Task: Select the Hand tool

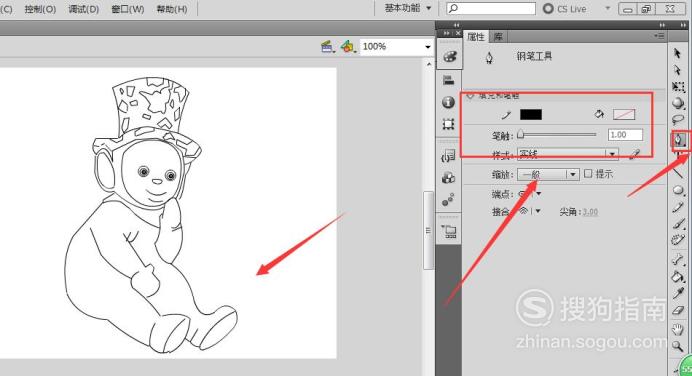Action: 678,329
